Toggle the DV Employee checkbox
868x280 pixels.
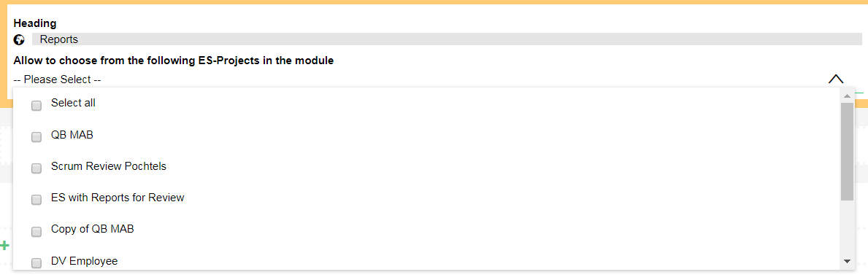coord(37,263)
